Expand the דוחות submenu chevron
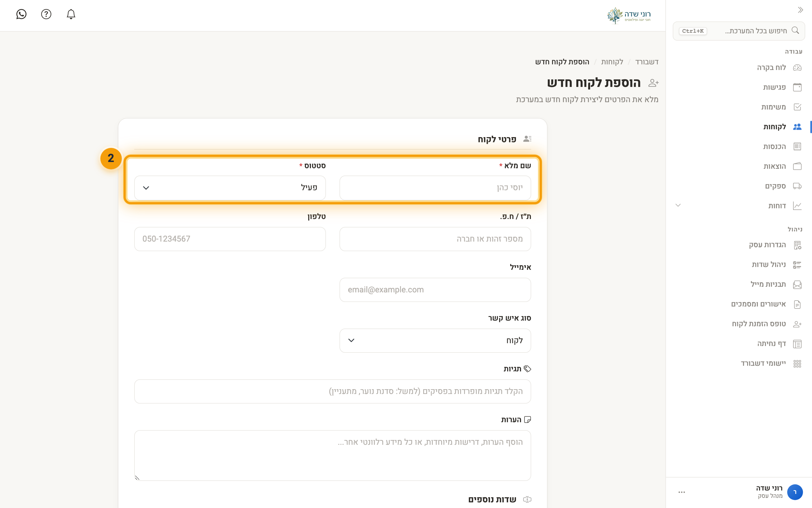 click(678, 205)
